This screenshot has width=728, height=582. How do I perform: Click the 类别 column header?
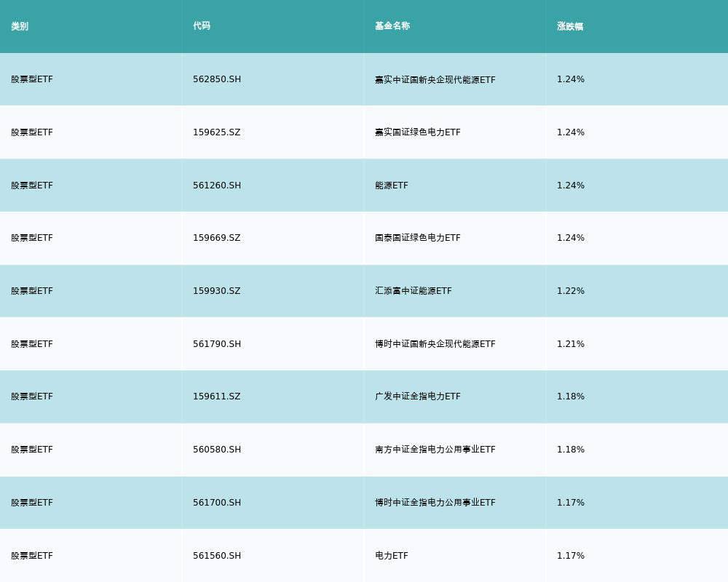[x=20, y=26]
